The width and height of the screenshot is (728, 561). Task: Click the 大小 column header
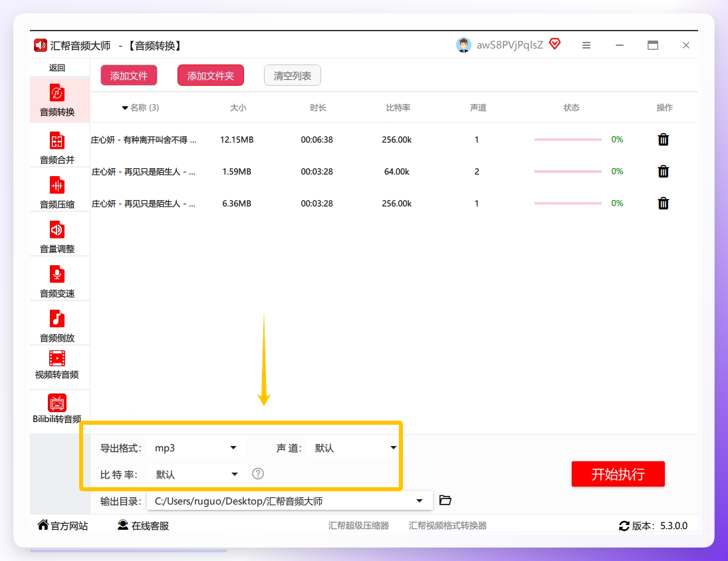(x=238, y=108)
